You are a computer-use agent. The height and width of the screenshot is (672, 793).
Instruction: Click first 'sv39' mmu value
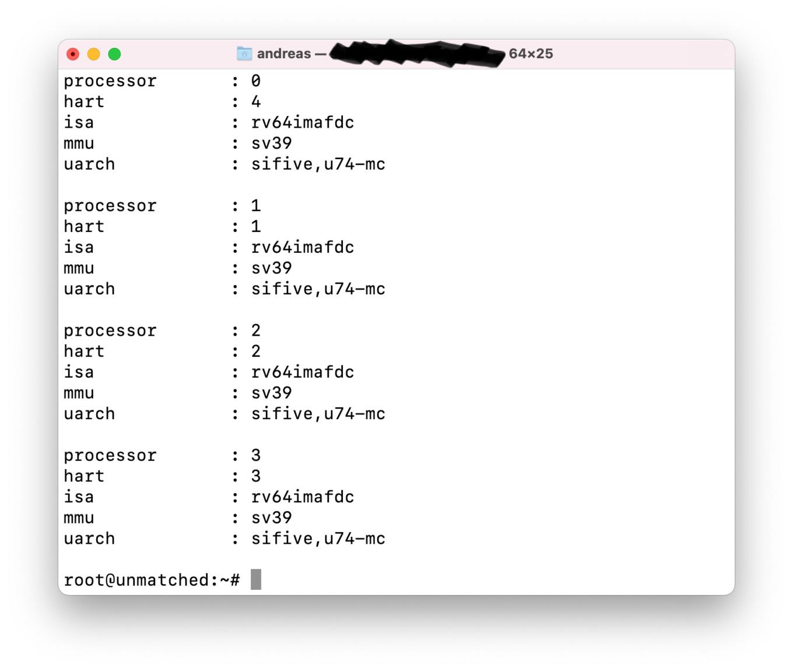(x=271, y=143)
